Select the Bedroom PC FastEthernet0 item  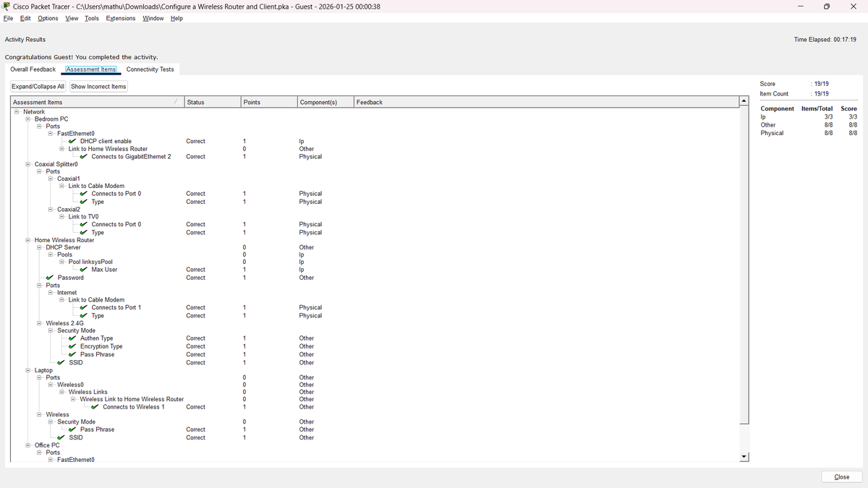tap(76, 134)
